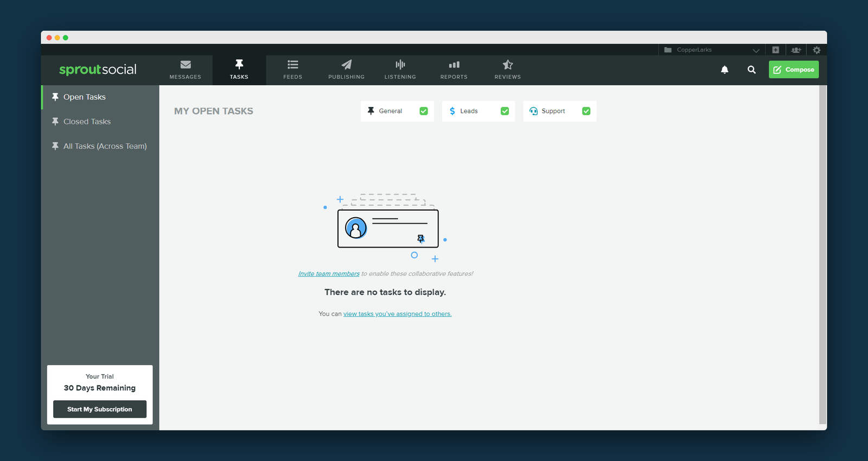Go to Sprout Social logo home
The width and height of the screenshot is (868, 461).
click(x=98, y=70)
